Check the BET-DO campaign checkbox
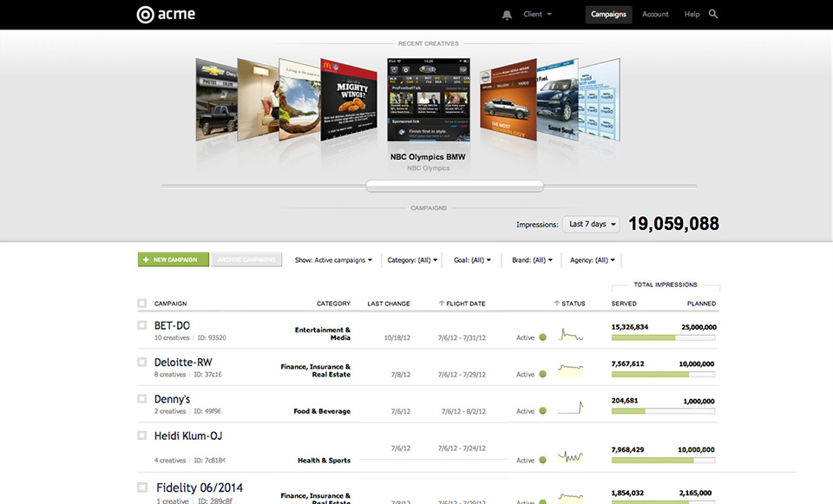This screenshot has height=504, width=833. (141, 325)
